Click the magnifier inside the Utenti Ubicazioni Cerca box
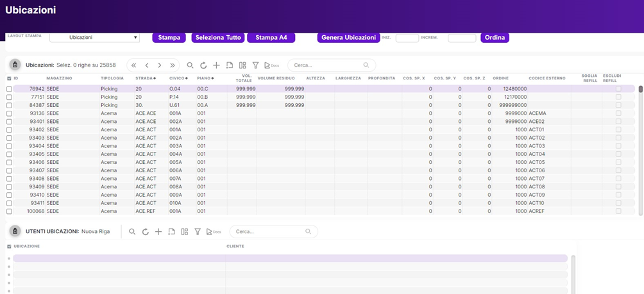 [308, 232]
